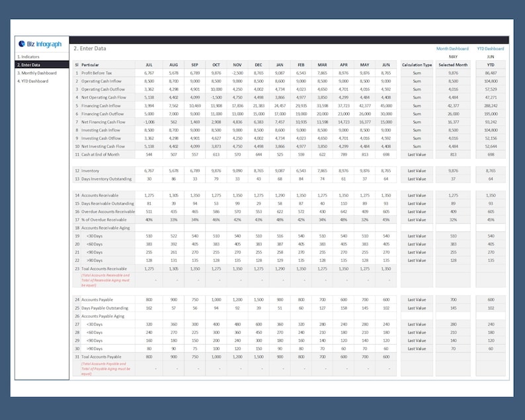
Task: Click the JUN Financing Cash Inflow cell 45,000
Action: click(x=385, y=106)
